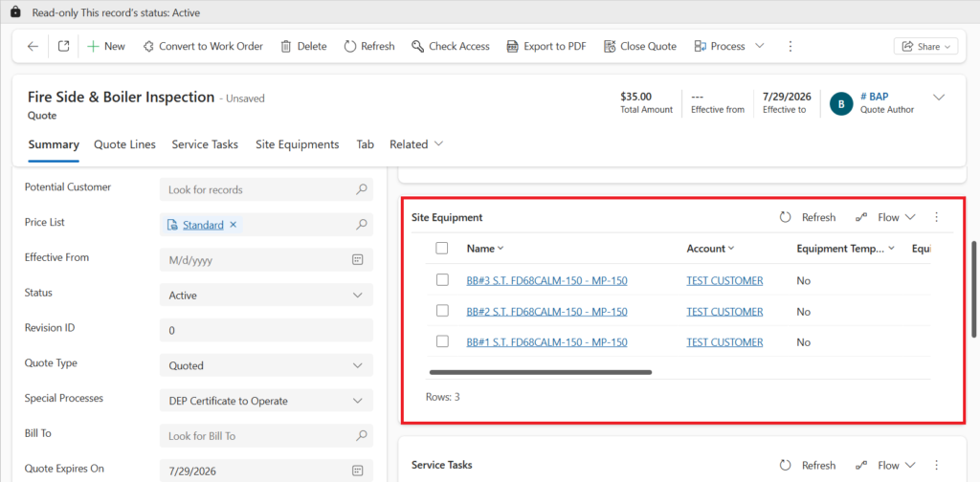Open record in new window icon

coord(63,46)
